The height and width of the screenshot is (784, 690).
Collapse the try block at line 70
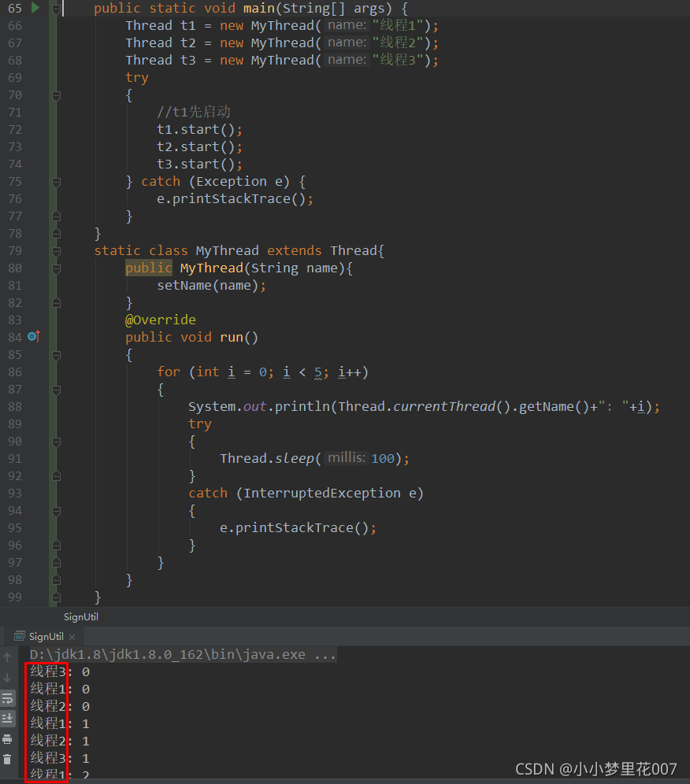[57, 95]
